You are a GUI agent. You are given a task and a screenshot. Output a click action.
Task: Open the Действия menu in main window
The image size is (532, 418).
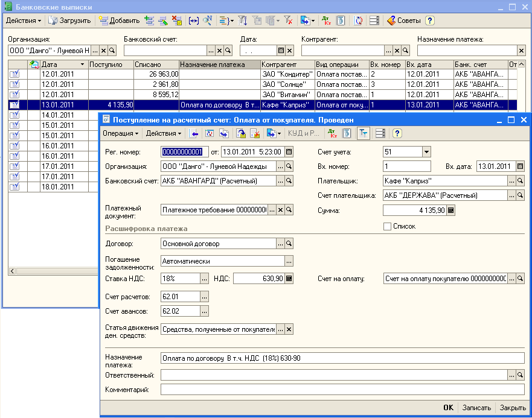click(x=23, y=21)
